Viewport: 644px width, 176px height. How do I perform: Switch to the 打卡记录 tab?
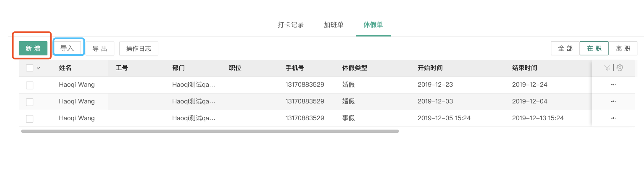pos(291,25)
